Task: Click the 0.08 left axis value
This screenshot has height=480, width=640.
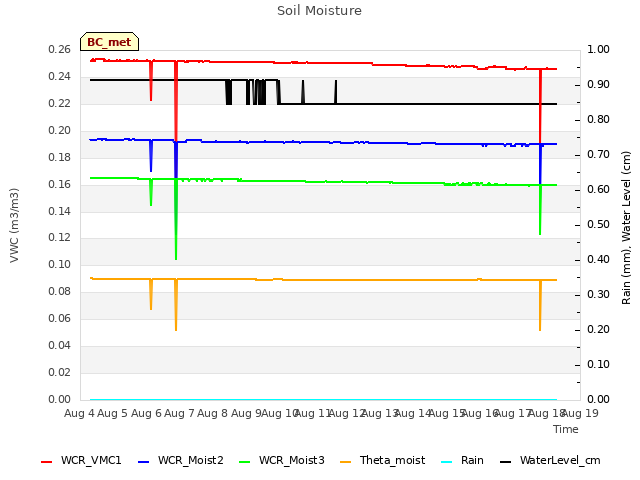Action: (x=60, y=291)
